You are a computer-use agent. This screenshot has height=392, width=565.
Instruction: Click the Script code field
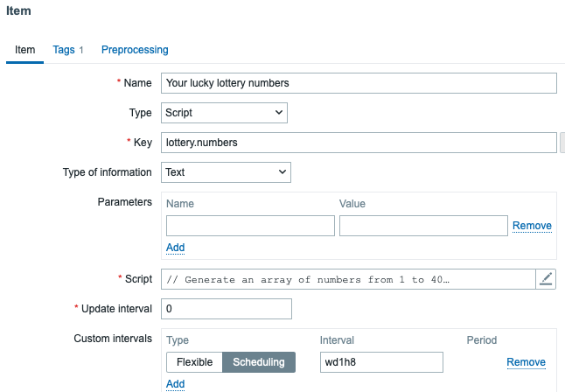click(x=348, y=279)
